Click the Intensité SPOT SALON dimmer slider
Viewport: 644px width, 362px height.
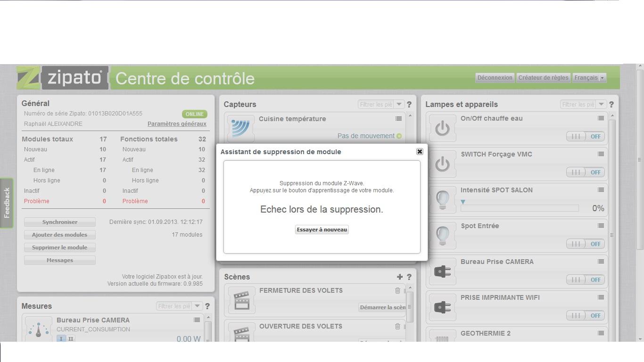point(520,208)
